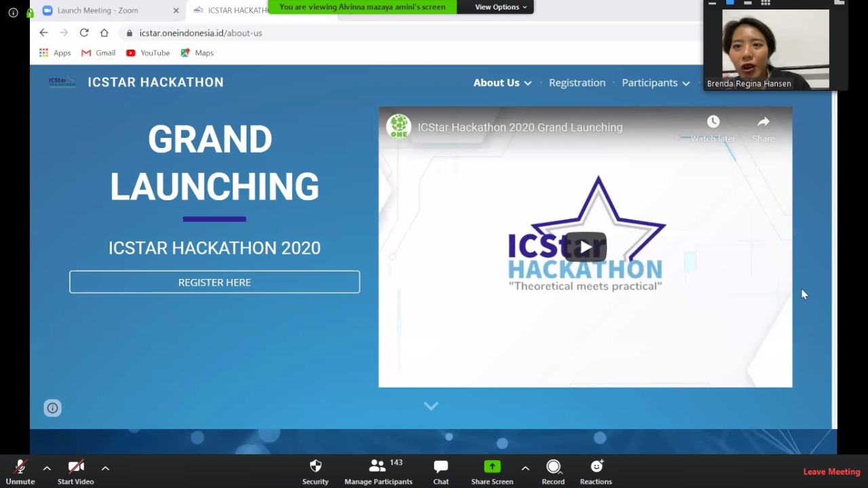Viewport: 868px width, 488px height.
Task: Open the Gmail bookmark
Action: pyautogui.click(x=98, y=53)
